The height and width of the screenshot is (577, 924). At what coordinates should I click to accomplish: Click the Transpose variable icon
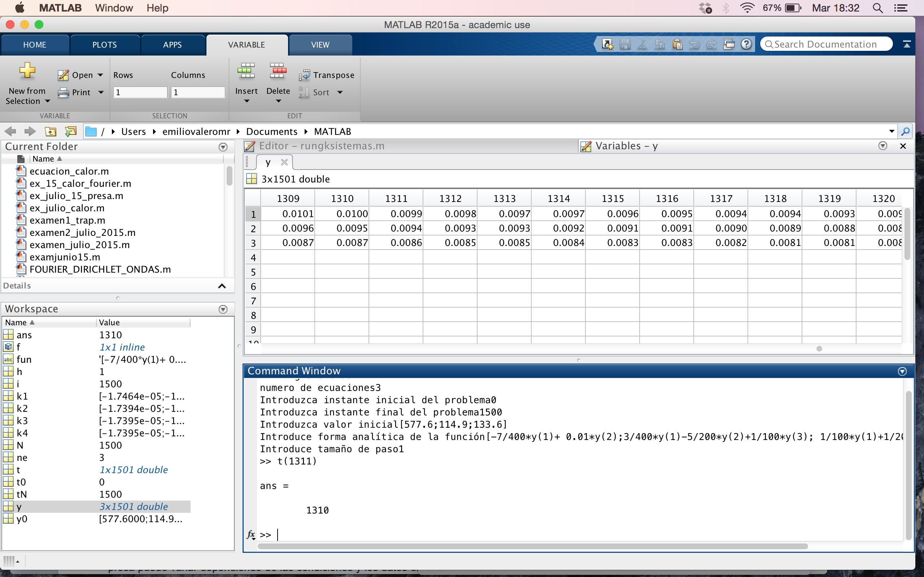304,75
